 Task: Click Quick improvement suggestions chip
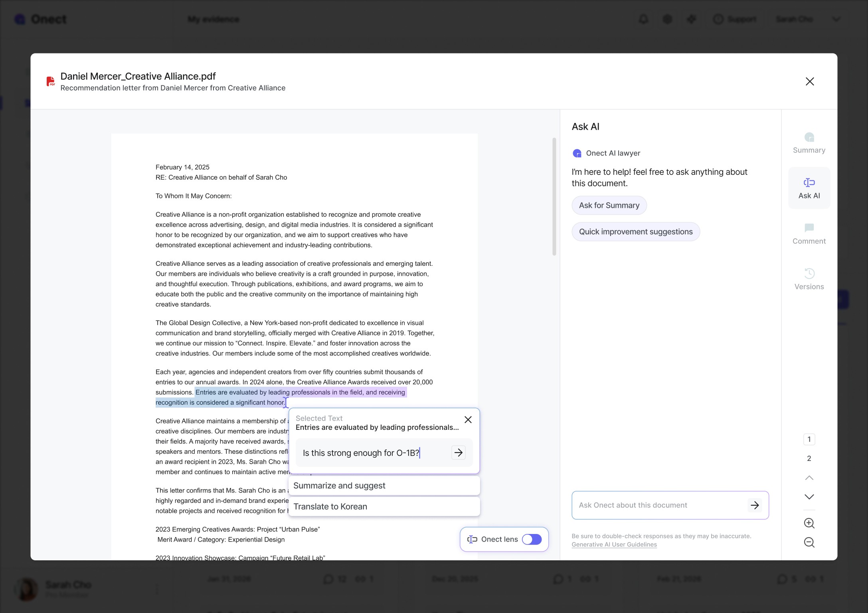click(x=635, y=232)
